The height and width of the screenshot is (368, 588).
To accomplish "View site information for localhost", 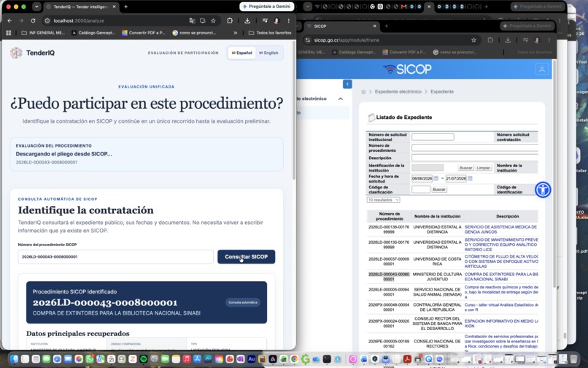I will pos(47,20).
